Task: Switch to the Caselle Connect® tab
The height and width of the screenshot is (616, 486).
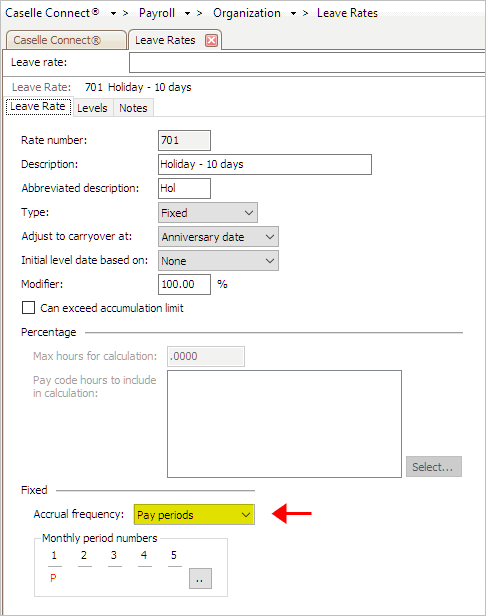Action: (x=66, y=40)
